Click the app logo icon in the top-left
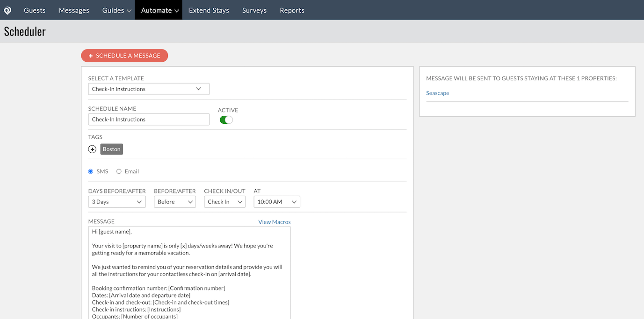This screenshot has height=319, width=644. coord(7,10)
